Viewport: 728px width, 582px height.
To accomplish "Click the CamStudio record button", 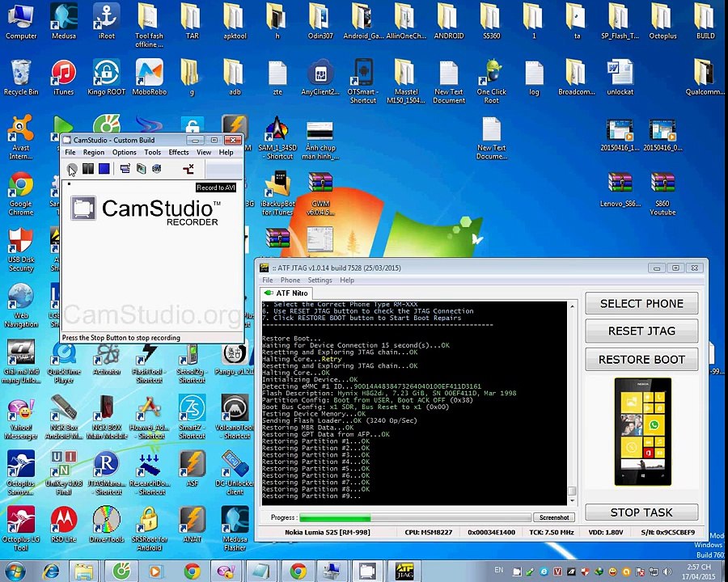I will pyautogui.click(x=72, y=169).
